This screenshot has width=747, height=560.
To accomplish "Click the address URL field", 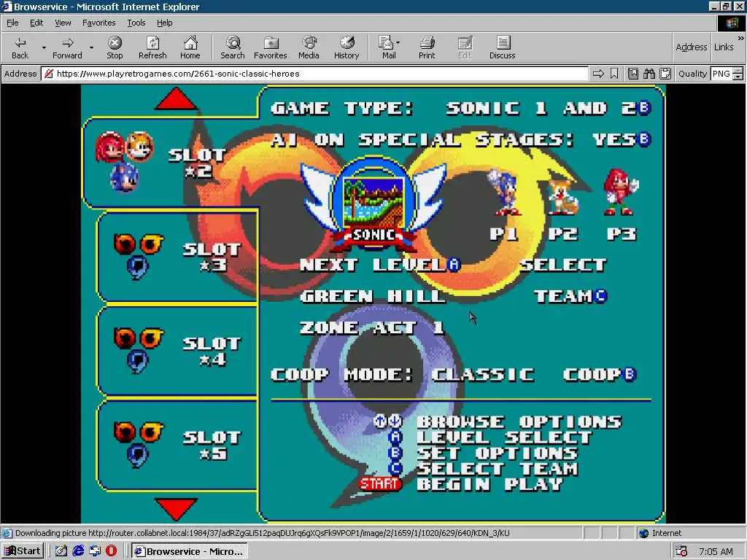I will (x=314, y=74).
